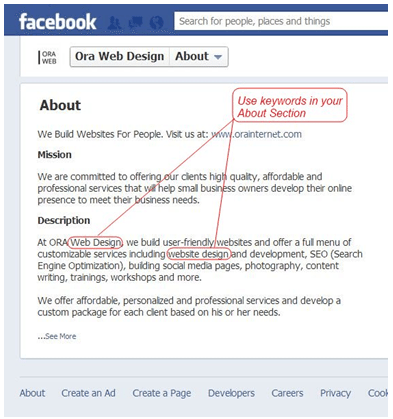This screenshot has height=419, width=393.
Task: Click the Description subheading
Action: click(x=64, y=220)
